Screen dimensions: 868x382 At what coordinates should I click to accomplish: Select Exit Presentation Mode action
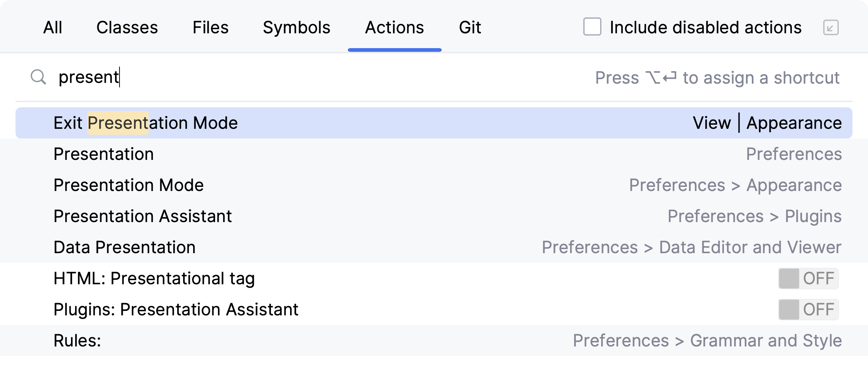146,123
